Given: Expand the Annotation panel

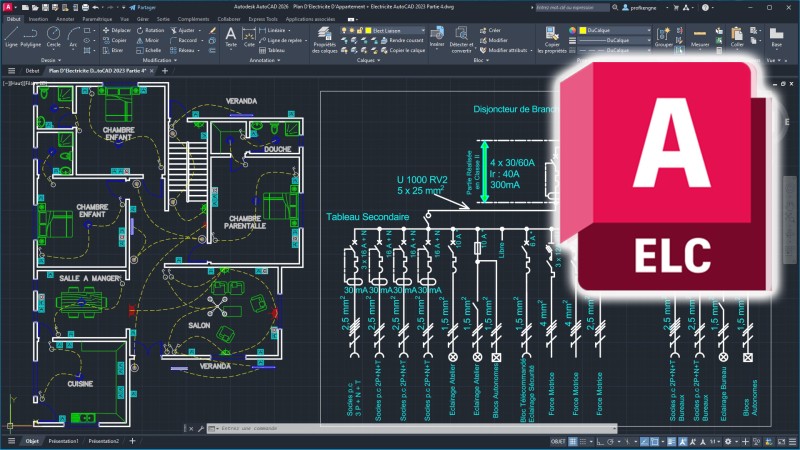Looking at the screenshot, I should pyautogui.click(x=265, y=60).
